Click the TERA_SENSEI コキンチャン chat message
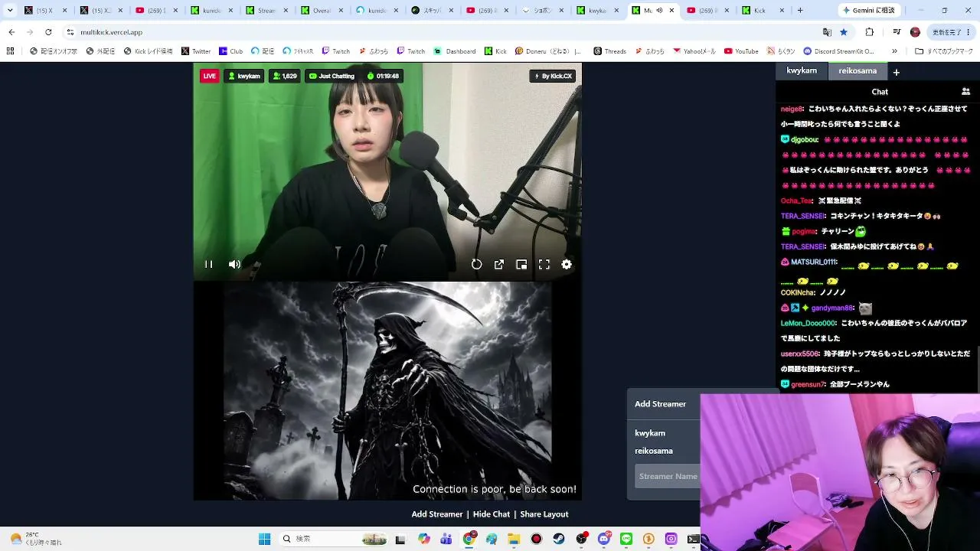The image size is (980, 551). pos(861,216)
